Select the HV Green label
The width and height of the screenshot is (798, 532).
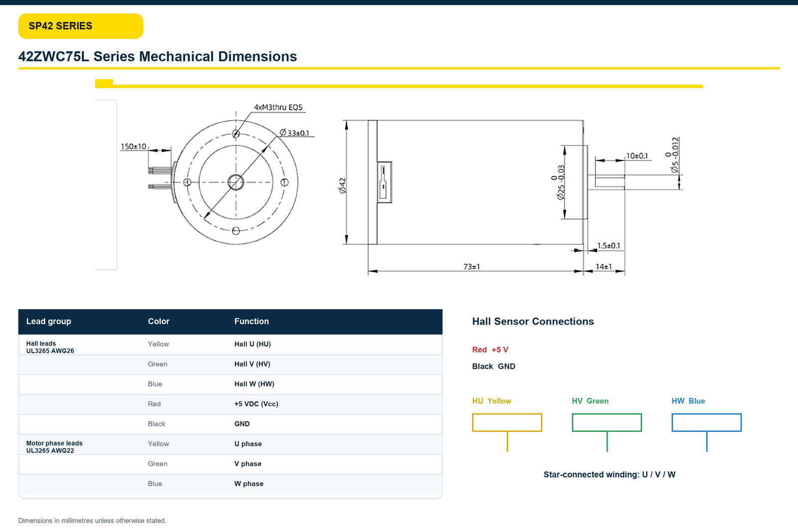[590, 401]
